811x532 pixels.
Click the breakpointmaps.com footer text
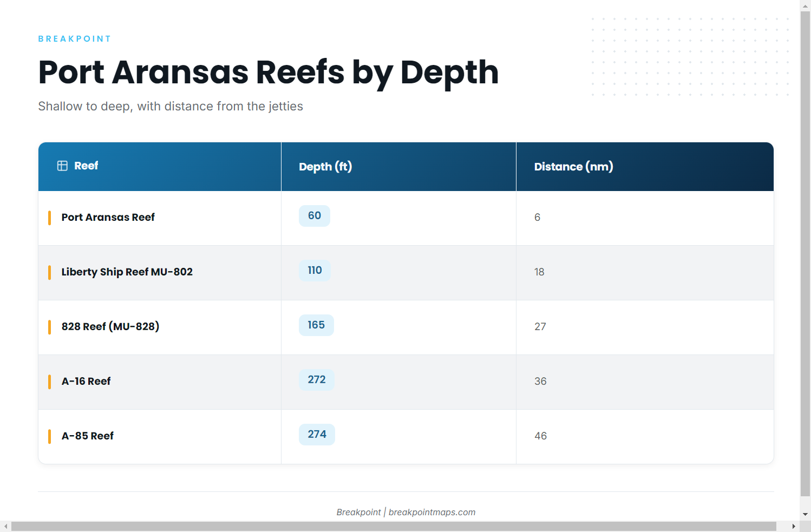tap(432, 512)
